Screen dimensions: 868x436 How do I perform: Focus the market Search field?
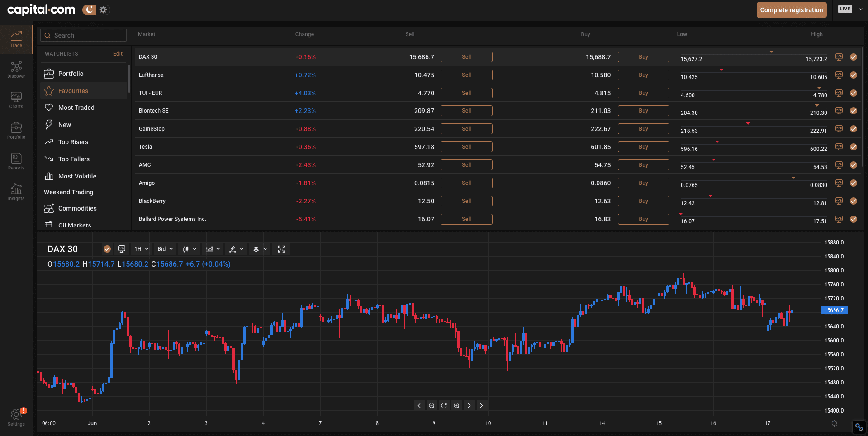pyautogui.click(x=83, y=35)
